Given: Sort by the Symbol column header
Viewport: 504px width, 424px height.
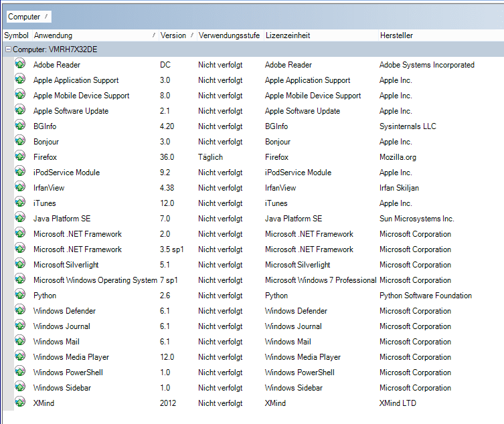Looking at the screenshot, I should point(16,35).
